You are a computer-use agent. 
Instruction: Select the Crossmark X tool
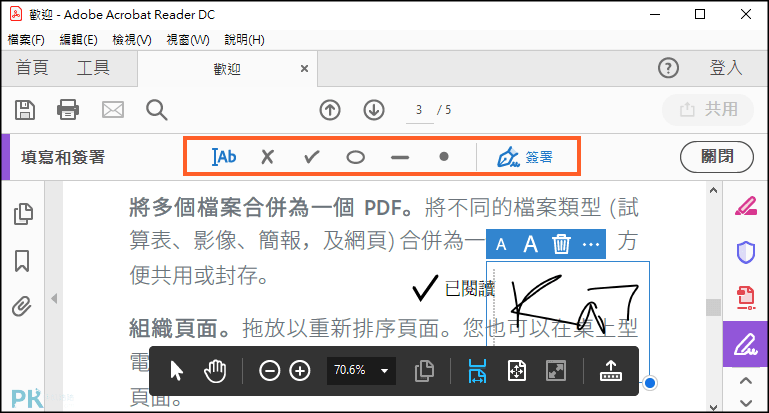pos(267,157)
